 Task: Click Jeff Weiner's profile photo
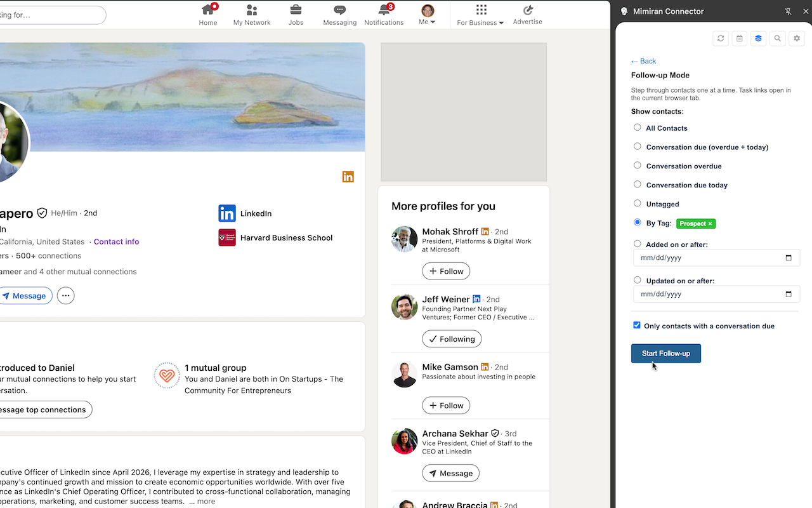404,307
